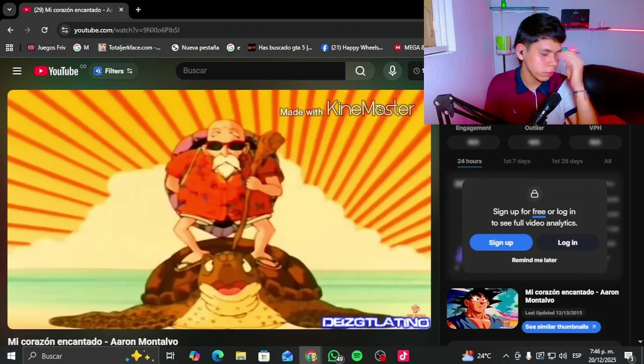644x364 pixels.
Task: Open the Totaljerkface.com bookmark
Action: [x=129, y=48]
